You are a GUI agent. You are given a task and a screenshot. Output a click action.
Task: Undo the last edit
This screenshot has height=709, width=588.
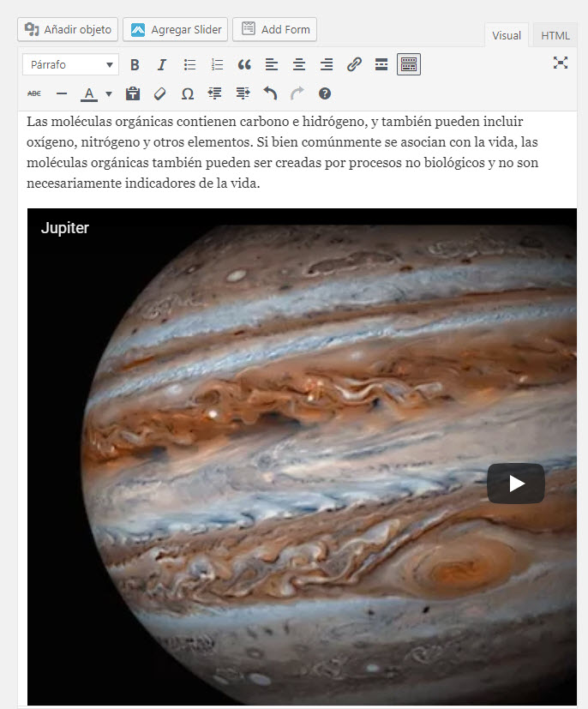point(270,93)
